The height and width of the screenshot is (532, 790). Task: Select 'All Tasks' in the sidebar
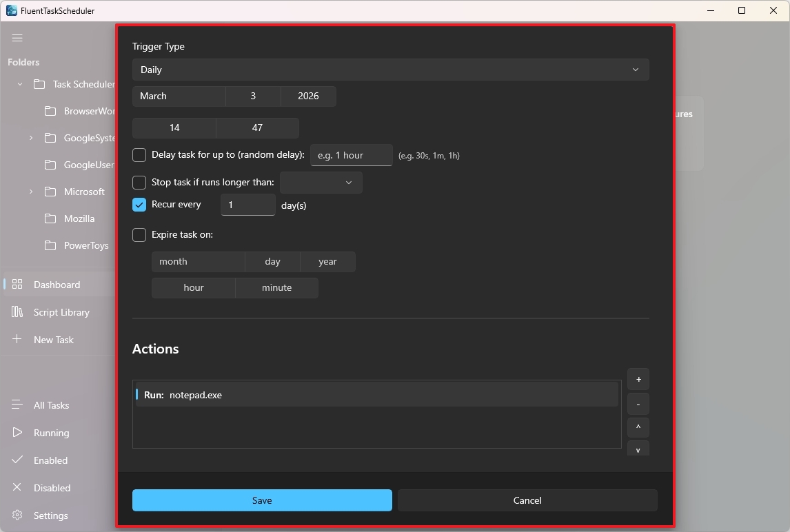tap(50, 405)
